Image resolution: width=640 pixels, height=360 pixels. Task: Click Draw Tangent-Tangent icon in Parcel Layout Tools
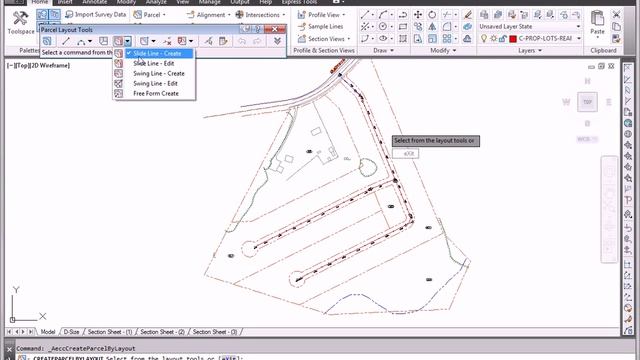click(x=104, y=41)
